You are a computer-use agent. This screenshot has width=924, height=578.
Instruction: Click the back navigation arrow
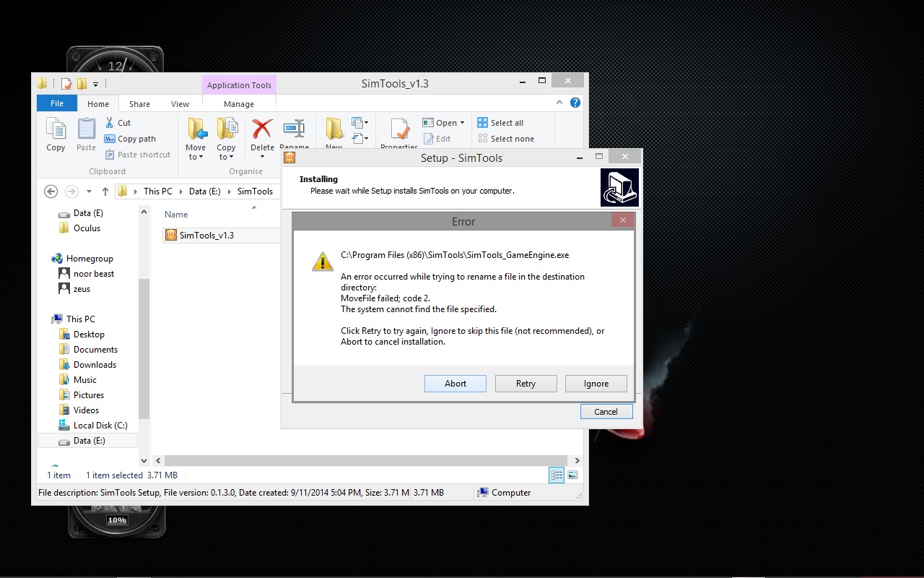pos(50,191)
